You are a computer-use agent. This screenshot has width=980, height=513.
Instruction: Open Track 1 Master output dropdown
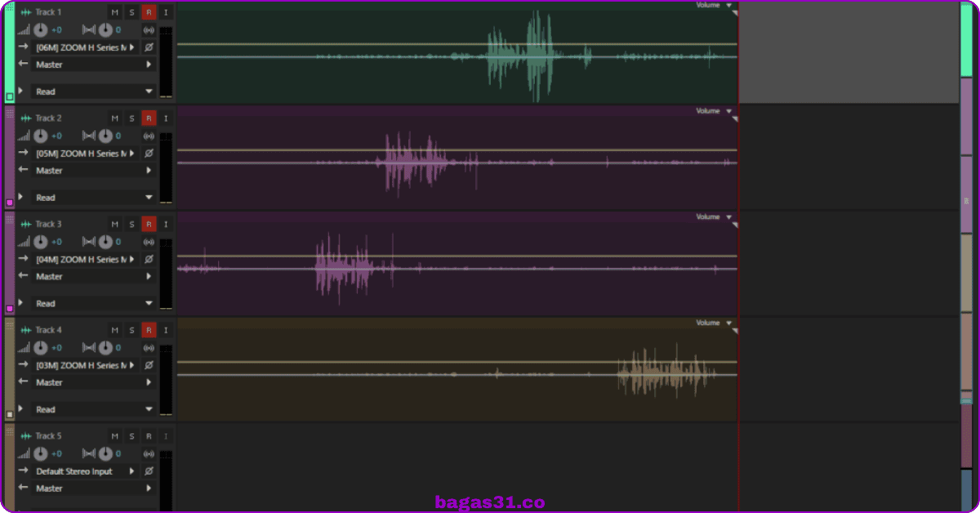coord(94,65)
